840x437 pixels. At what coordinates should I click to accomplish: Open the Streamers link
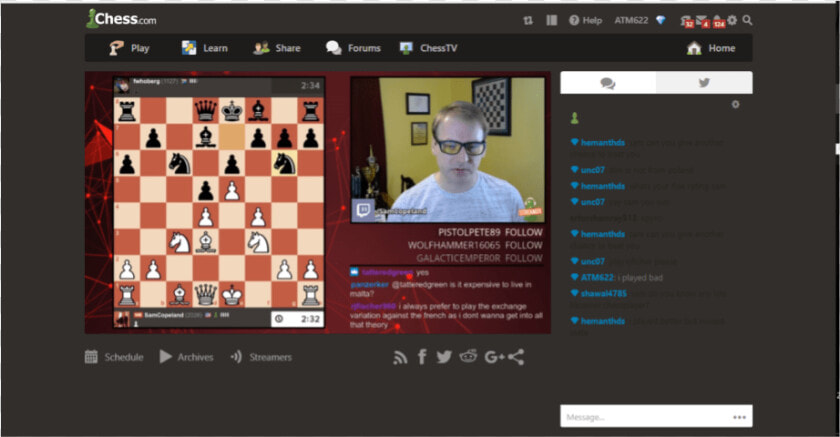(x=261, y=357)
